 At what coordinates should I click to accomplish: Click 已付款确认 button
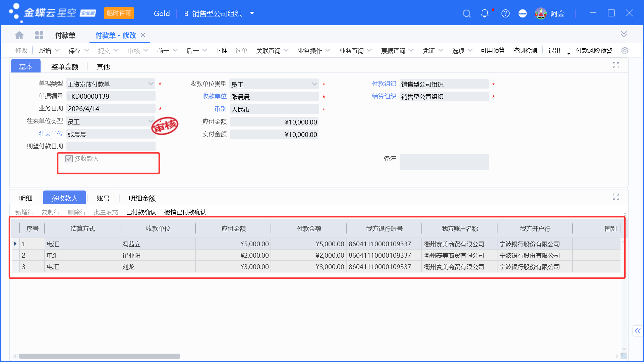[x=141, y=212]
